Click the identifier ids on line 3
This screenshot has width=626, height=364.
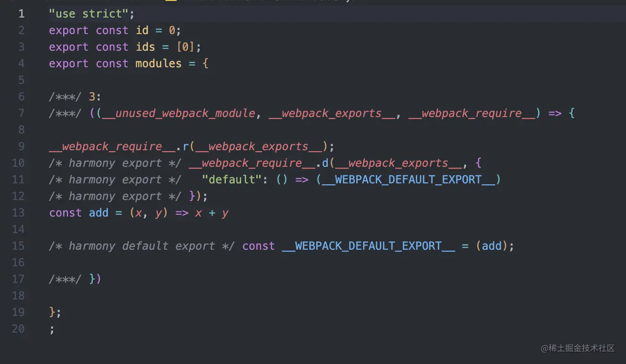pyautogui.click(x=145, y=47)
